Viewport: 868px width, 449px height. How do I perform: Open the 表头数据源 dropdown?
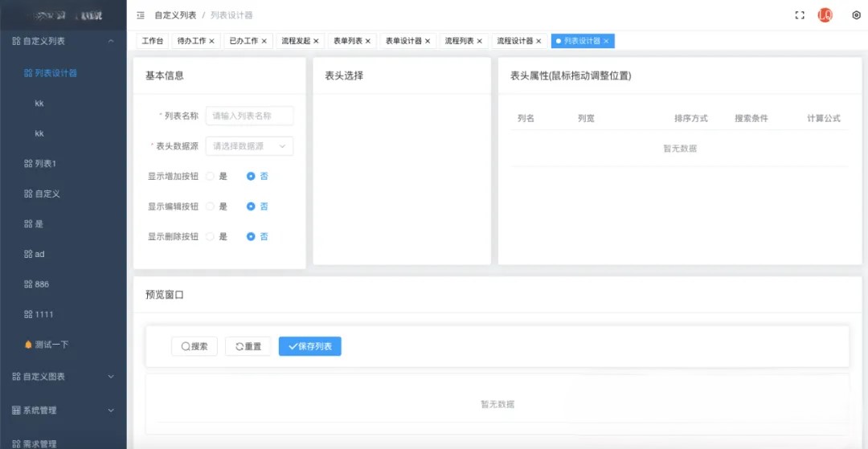click(x=249, y=146)
